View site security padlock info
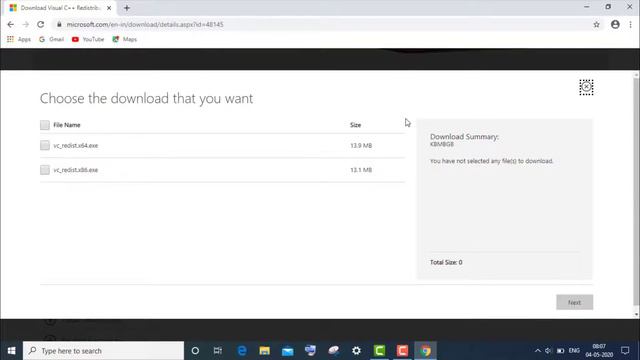 (x=59, y=24)
